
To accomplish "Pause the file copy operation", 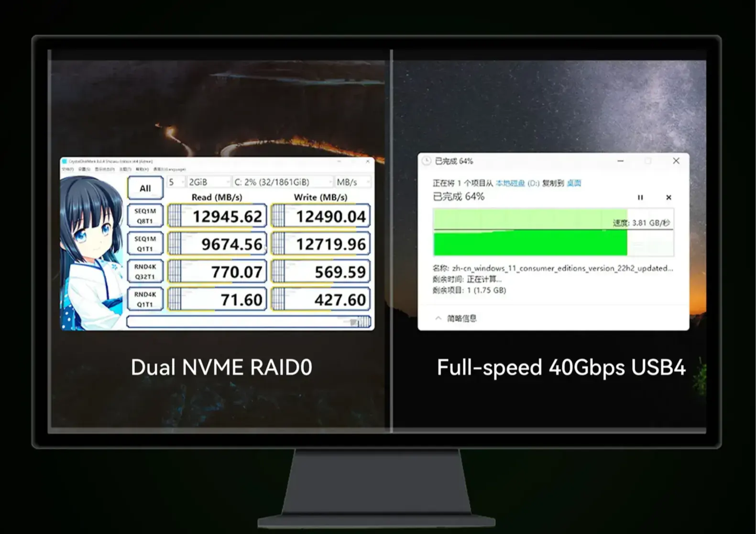I will click(x=640, y=197).
